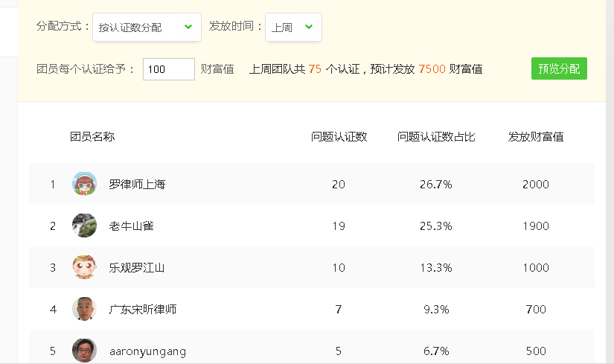Open the 分配方式 dropdown
Viewport: 614px width, 364px height.
click(147, 27)
